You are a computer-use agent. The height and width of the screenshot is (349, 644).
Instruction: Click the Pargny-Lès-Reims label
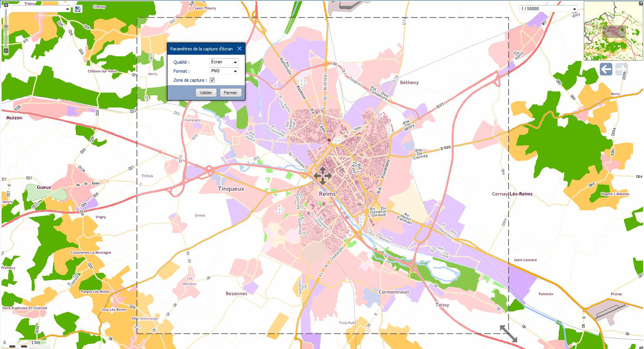click(x=95, y=292)
